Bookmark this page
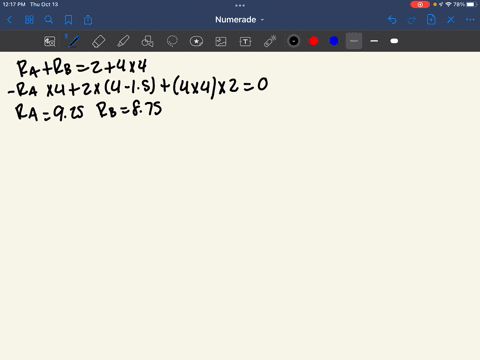 click(x=68, y=20)
